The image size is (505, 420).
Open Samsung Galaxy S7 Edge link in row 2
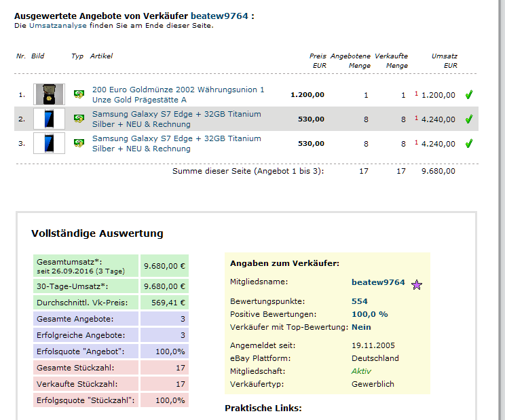(176, 119)
